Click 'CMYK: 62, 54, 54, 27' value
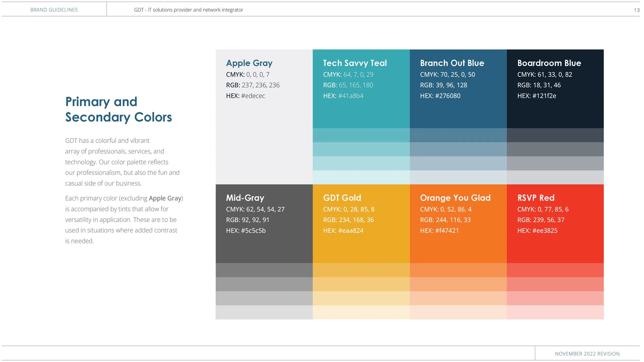Screen dimensions: 644x362 255,209
